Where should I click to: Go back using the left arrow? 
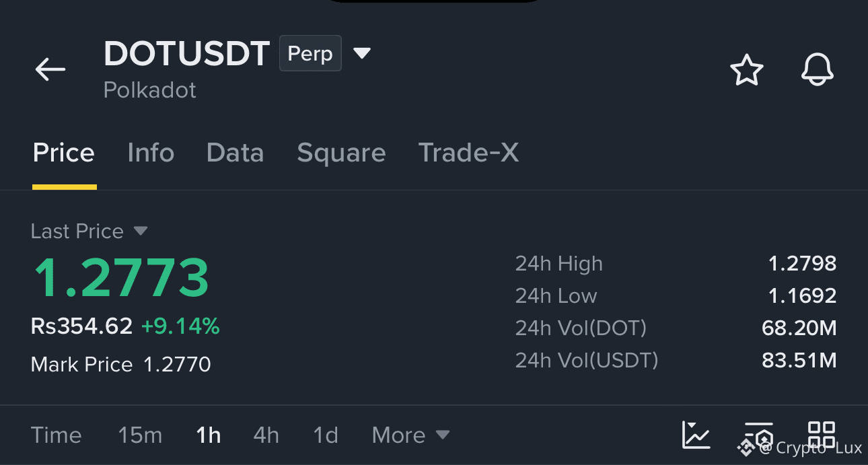pyautogui.click(x=50, y=69)
